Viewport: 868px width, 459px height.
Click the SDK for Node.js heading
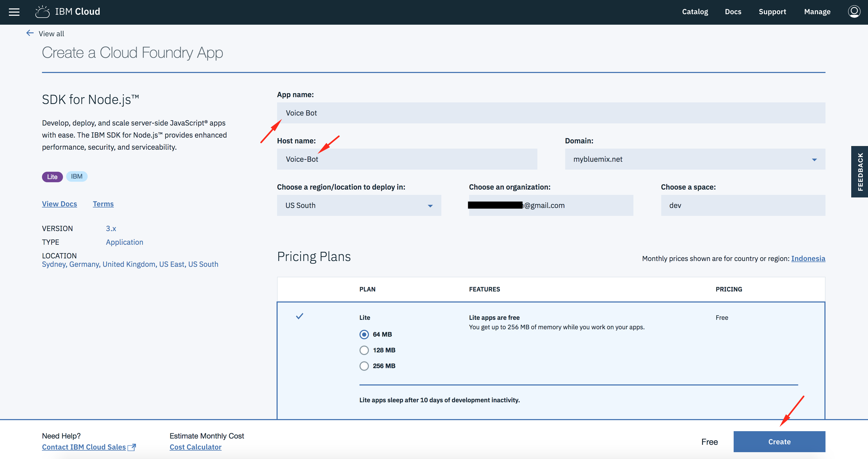(90, 100)
